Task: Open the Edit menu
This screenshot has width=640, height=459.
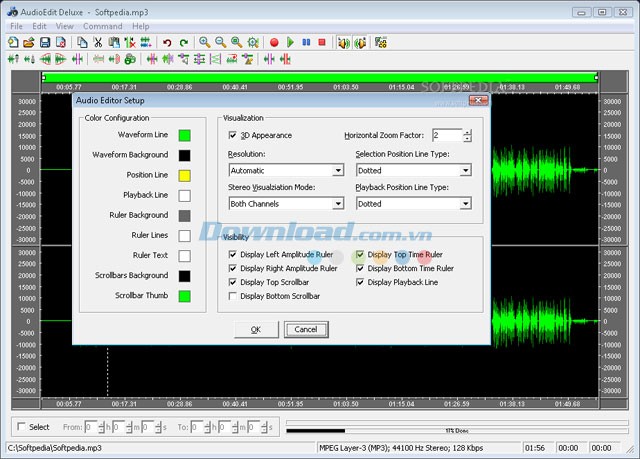Action: (40, 26)
